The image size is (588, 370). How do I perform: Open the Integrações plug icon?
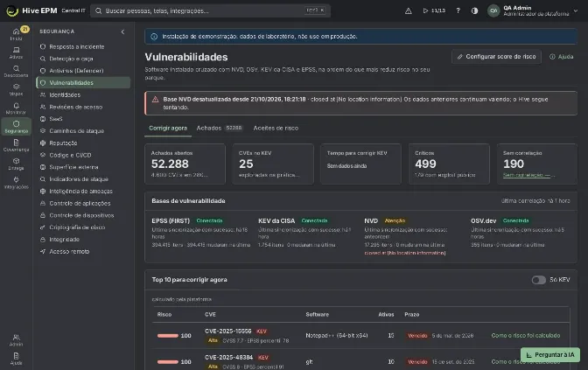pos(16,182)
